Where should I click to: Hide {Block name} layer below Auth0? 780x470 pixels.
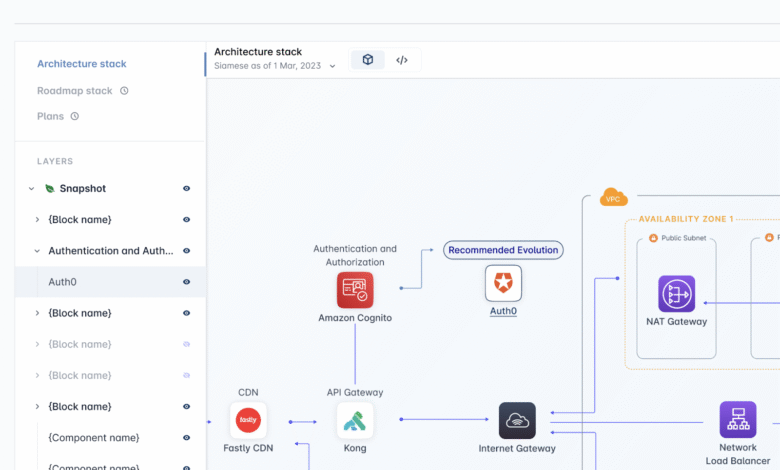pyautogui.click(x=187, y=313)
